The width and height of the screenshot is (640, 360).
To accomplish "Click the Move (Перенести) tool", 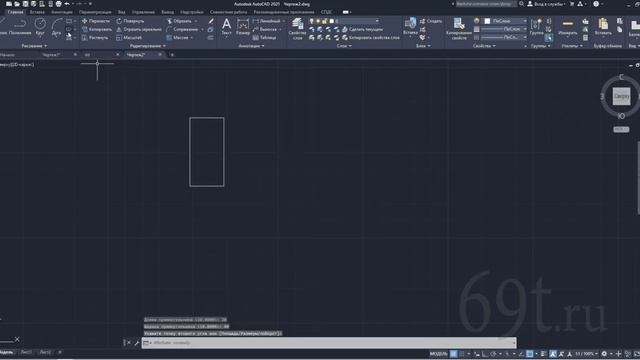I will [96, 21].
